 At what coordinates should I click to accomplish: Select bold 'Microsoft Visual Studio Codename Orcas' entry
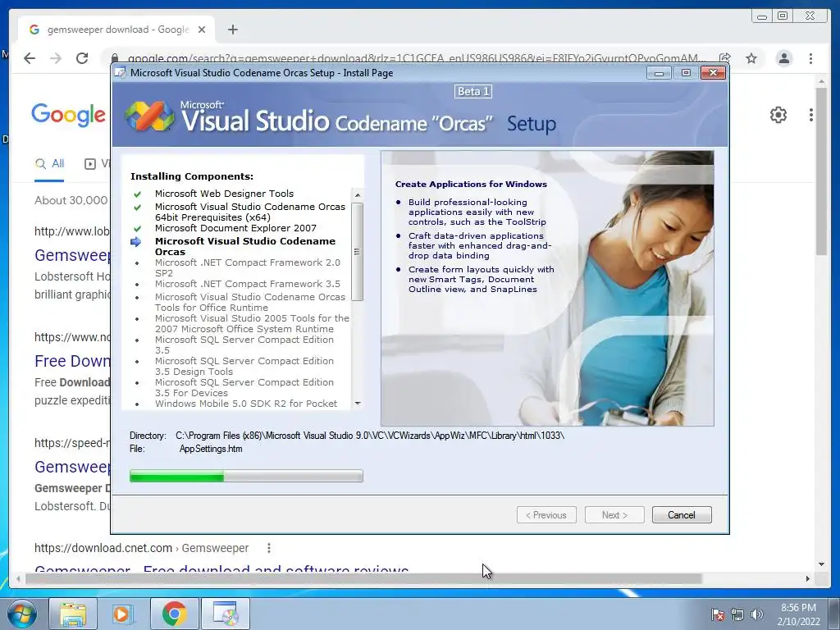[244, 246]
